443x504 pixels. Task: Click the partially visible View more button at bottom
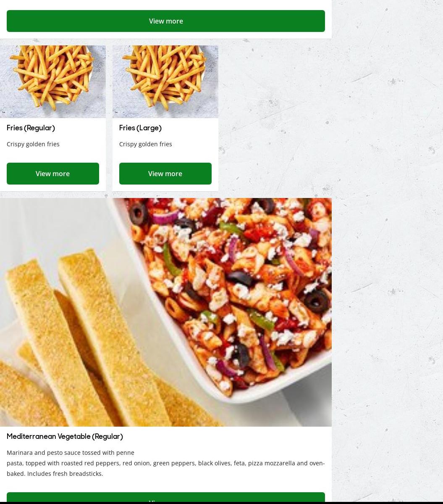coord(165,497)
